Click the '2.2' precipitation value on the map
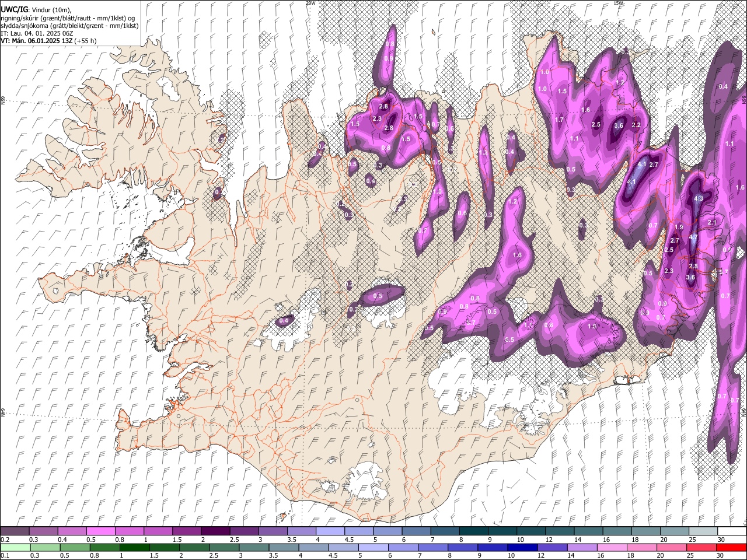The image size is (747, 560). tap(636, 125)
